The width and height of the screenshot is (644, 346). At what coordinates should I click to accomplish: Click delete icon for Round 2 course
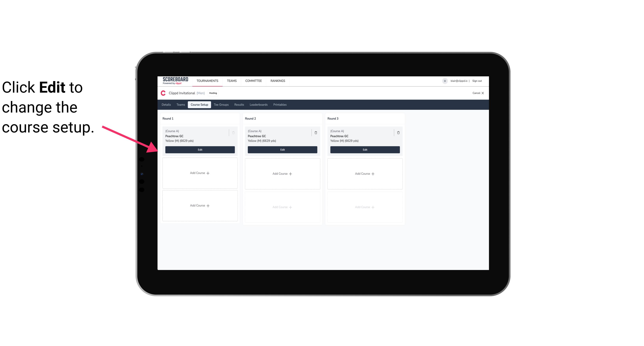point(316,132)
